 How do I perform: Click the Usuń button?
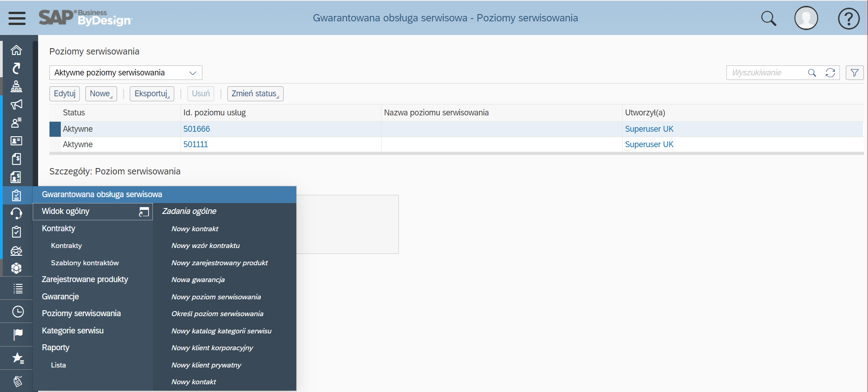coord(201,94)
